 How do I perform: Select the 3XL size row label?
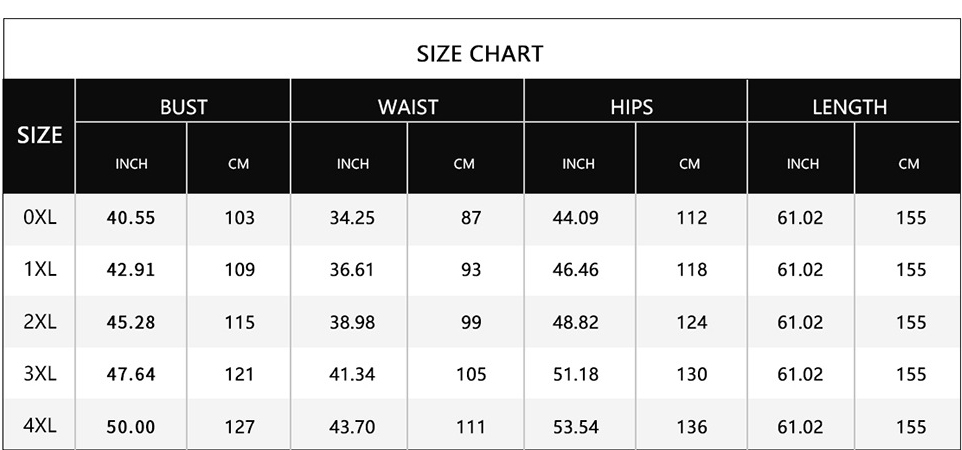click(40, 374)
